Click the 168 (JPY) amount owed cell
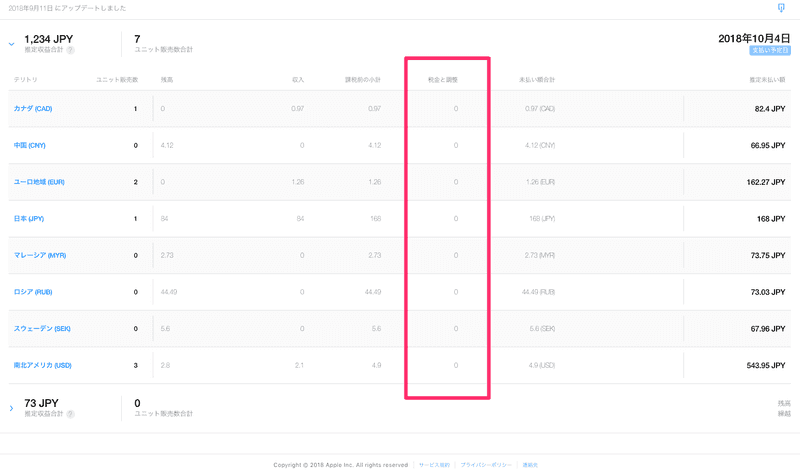This screenshot has height=472, width=800. click(542, 219)
